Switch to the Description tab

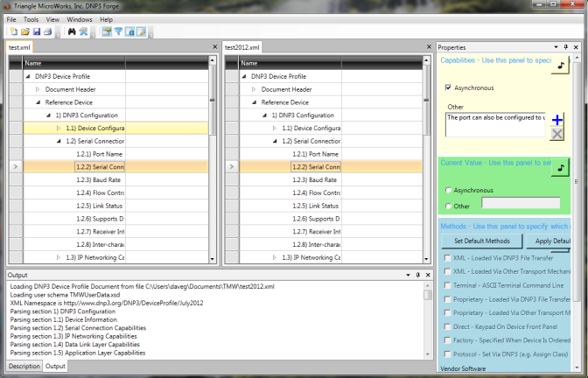pyautogui.click(x=24, y=367)
